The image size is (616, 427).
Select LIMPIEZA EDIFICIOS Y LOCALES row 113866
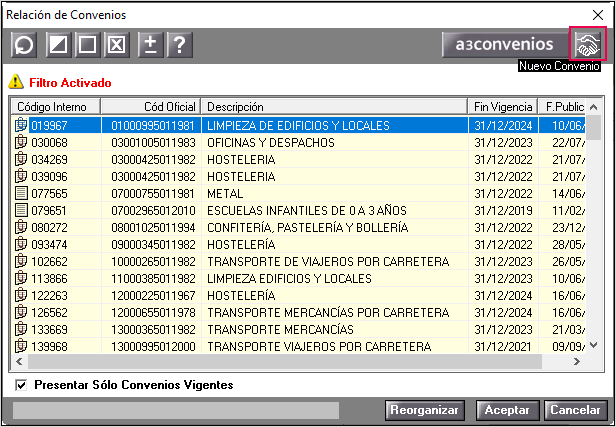(x=299, y=278)
